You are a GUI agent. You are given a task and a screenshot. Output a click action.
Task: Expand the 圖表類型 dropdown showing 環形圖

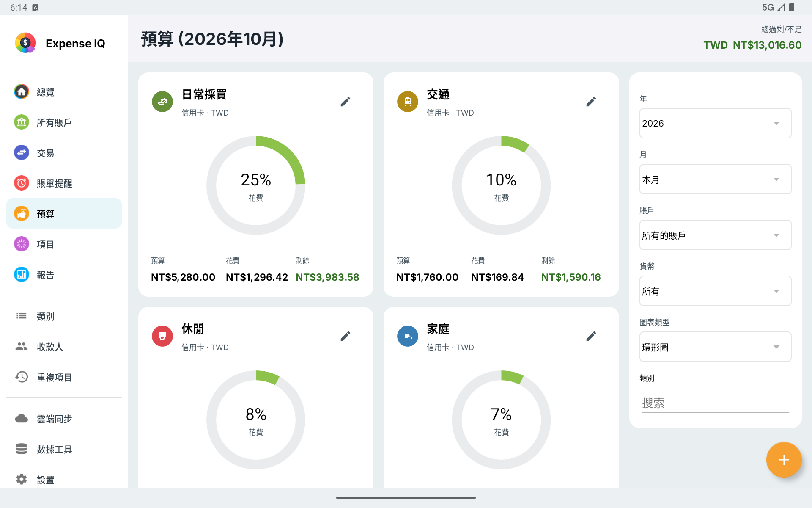(x=715, y=347)
